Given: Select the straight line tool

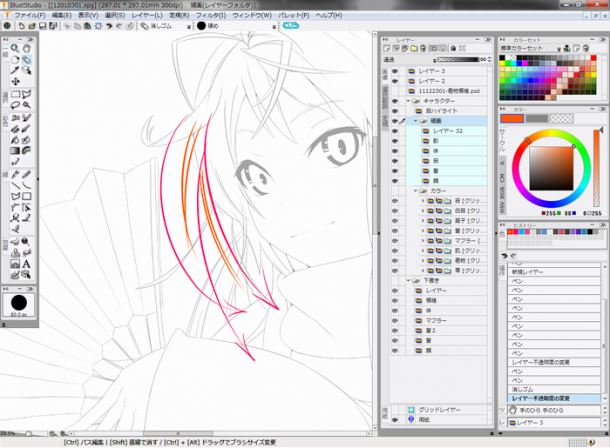Looking at the screenshot, I should click(x=15, y=185).
